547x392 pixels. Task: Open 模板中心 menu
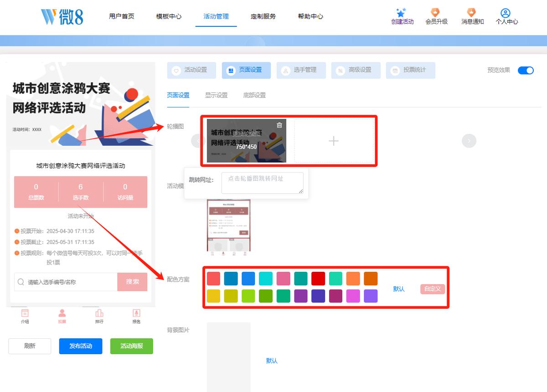[x=169, y=16]
